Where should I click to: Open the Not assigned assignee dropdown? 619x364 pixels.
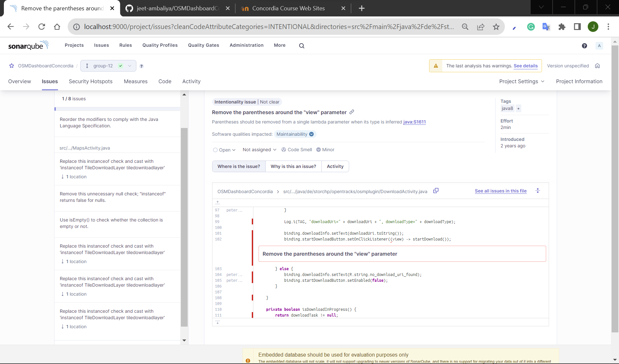point(259,150)
